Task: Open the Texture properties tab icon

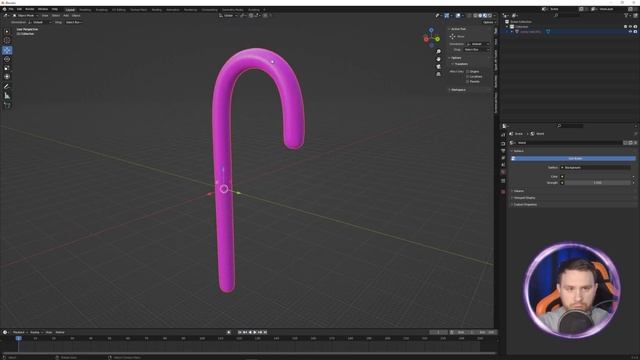Action: [x=503, y=191]
